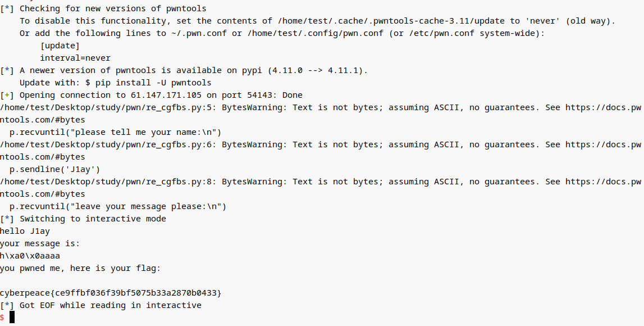Click the blue asterisk before Switching to interactive
This screenshot has height=326, width=644.
click(7, 219)
